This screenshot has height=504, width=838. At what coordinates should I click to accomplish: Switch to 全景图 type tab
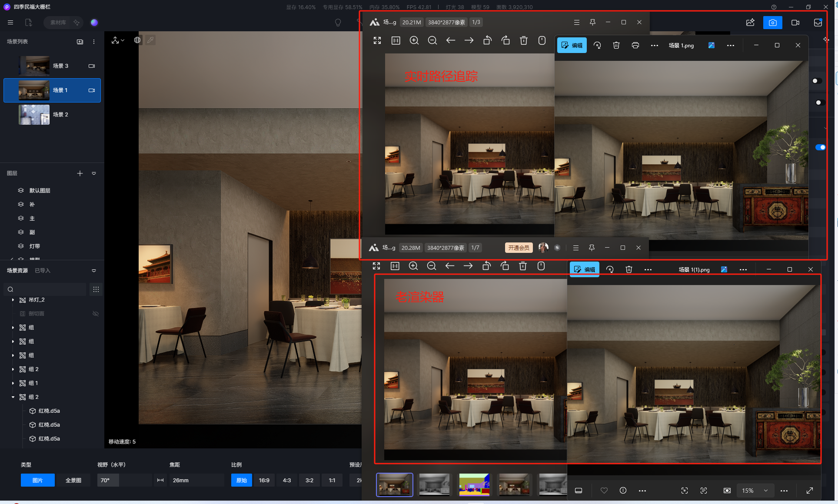point(73,480)
